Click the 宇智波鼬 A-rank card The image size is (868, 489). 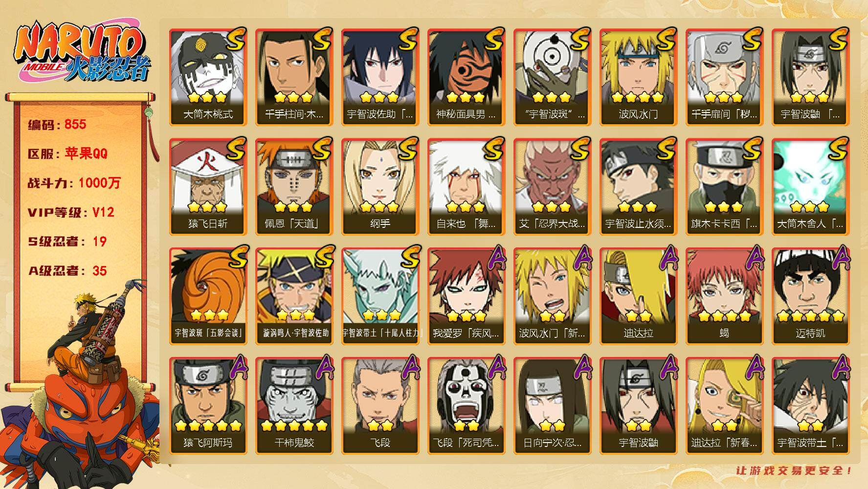pyautogui.click(x=638, y=406)
